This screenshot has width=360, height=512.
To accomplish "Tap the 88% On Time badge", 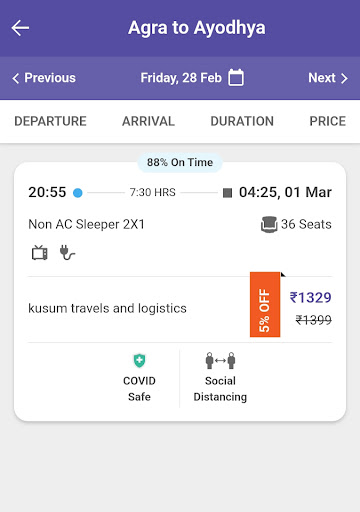I will 180,162.
